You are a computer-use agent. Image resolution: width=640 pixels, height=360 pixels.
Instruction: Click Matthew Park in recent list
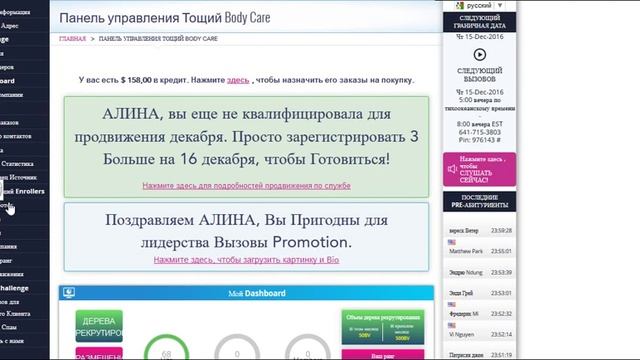click(x=466, y=251)
